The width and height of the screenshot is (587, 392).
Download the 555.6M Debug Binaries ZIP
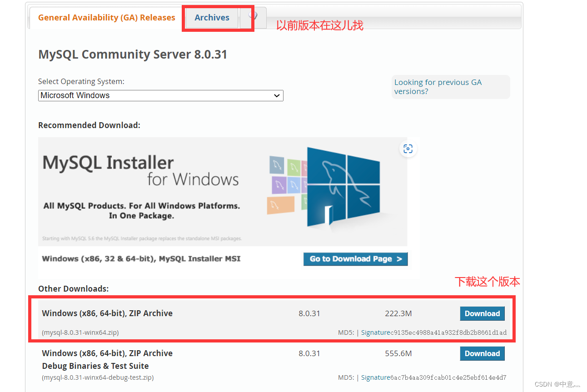[x=482, y=353]
